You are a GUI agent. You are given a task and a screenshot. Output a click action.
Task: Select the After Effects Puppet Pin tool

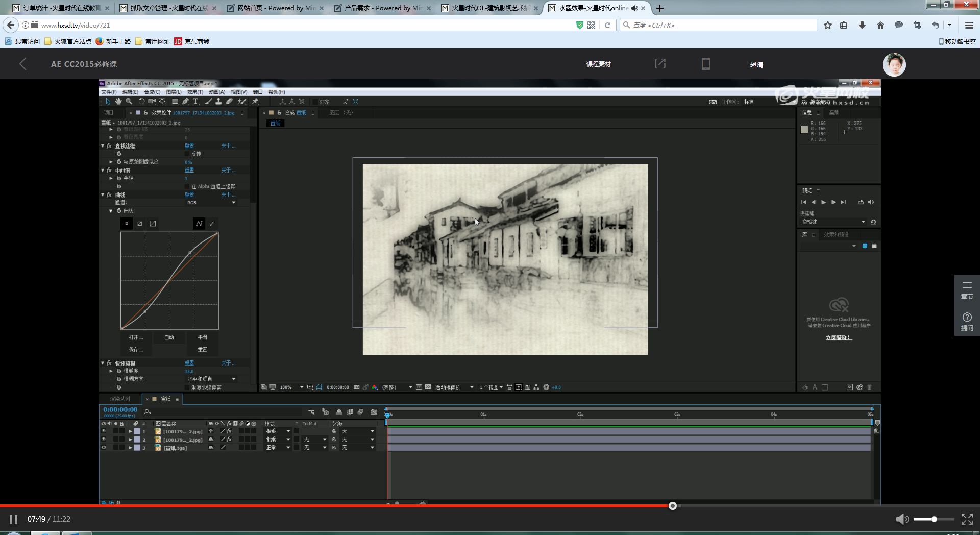tap(255, 101)
